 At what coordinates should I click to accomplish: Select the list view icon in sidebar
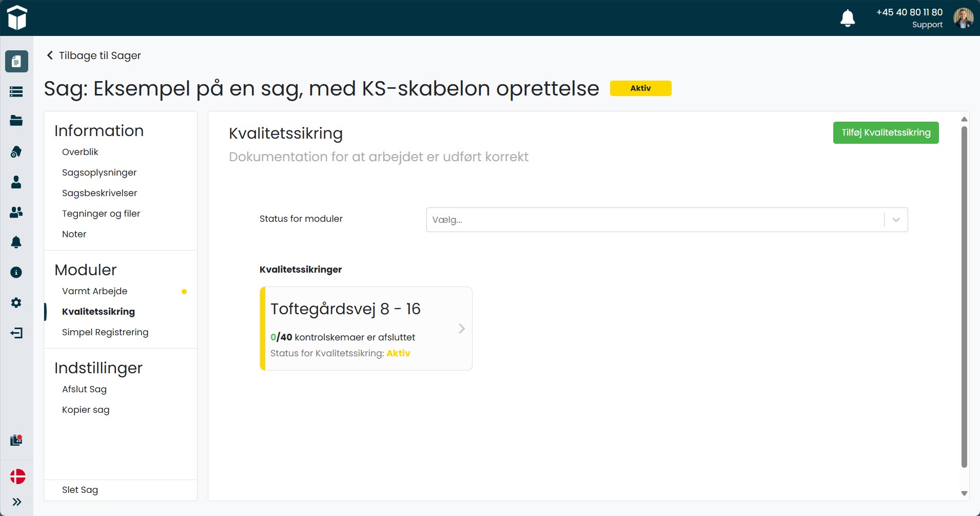(16, 91)
